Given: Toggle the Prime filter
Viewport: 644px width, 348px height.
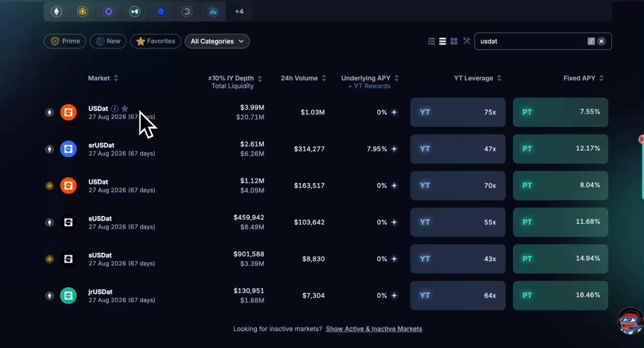Looking at the screenshot, I should (65, 41).
